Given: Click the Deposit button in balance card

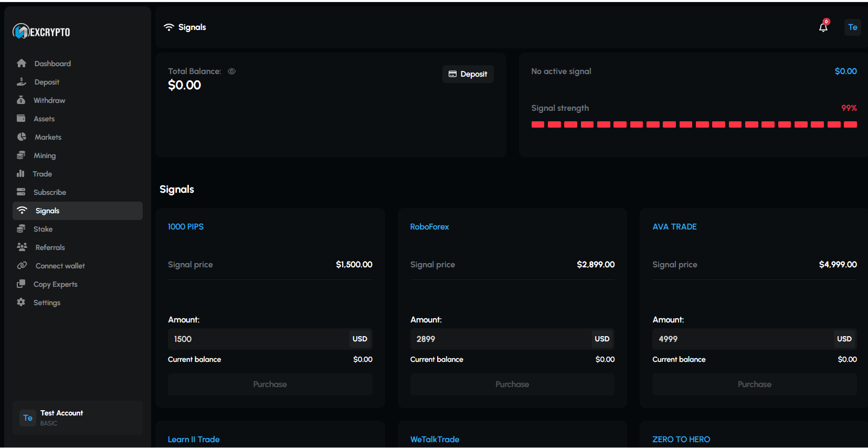Looking at the screenshot, I should pyautogui.click(x=468, y=74).
